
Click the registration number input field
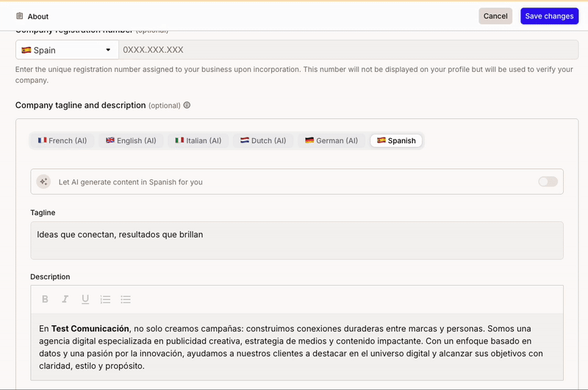tap(348, 50)
